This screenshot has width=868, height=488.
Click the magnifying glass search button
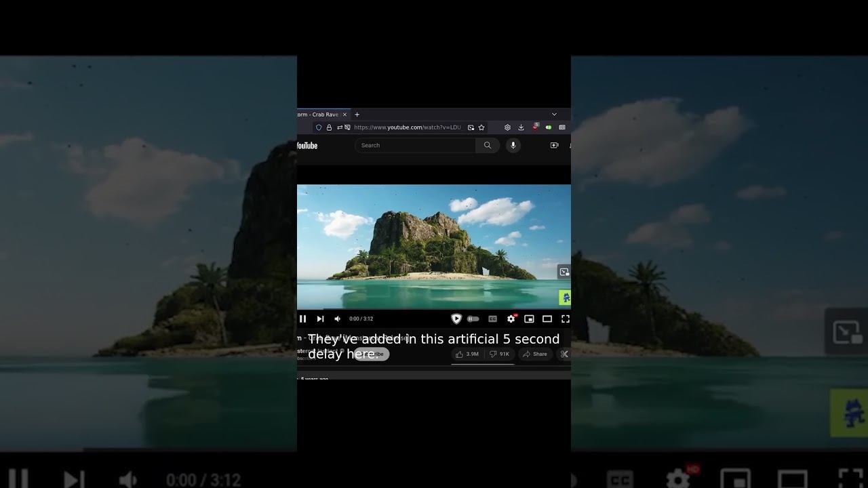[487, 145]
